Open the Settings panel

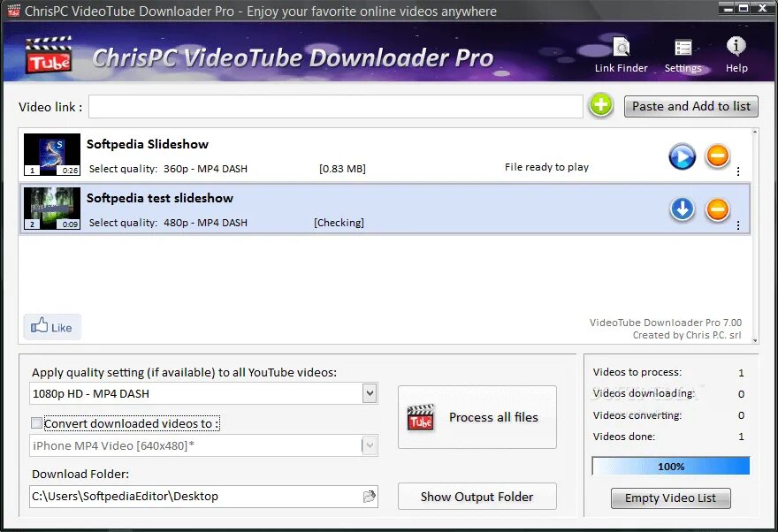[x=683, y=55]
